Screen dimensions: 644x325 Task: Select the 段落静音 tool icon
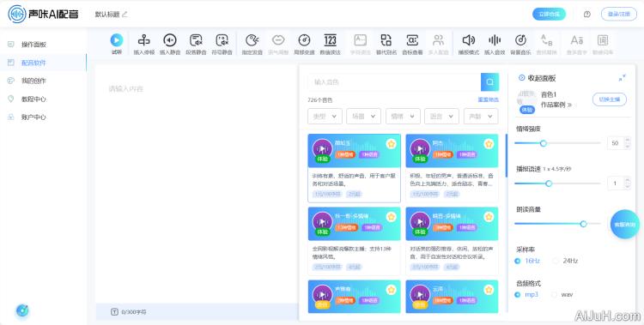pos(196,39)
